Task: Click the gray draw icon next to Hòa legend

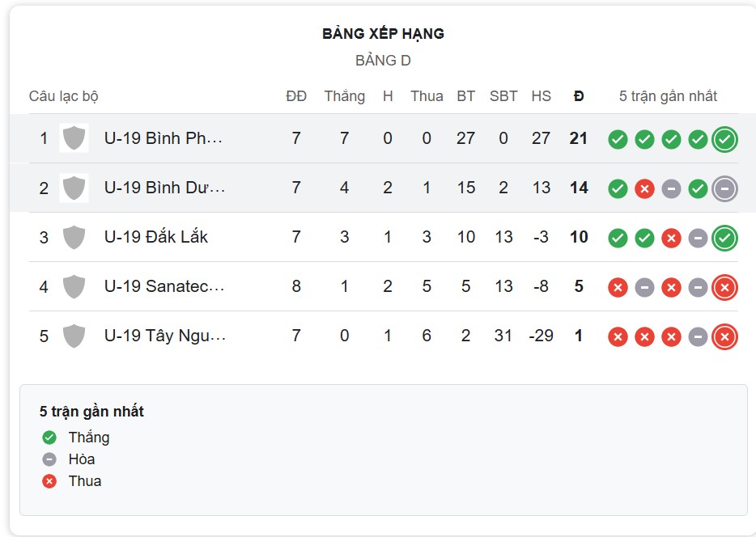Action: tap(48, 459)
